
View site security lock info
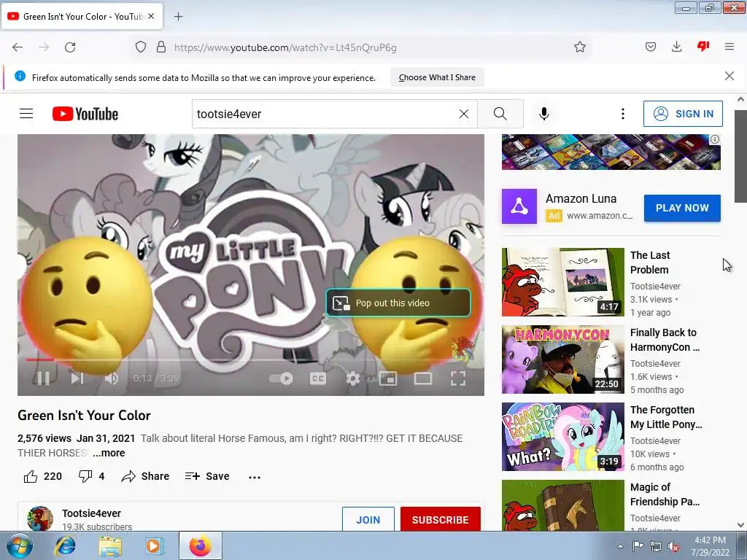pyautogui.click(x=161, y=47)
